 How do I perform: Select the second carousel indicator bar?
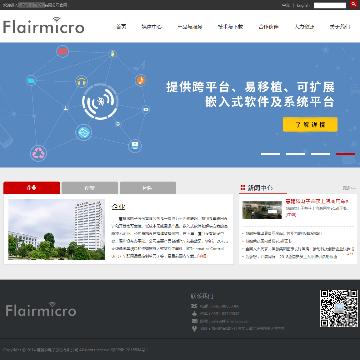(x=295, y=154)
